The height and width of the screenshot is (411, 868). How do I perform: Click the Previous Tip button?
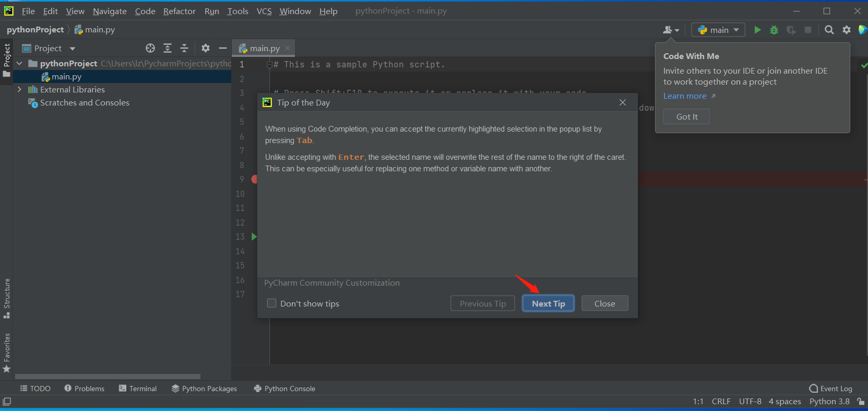coord(483,303)
